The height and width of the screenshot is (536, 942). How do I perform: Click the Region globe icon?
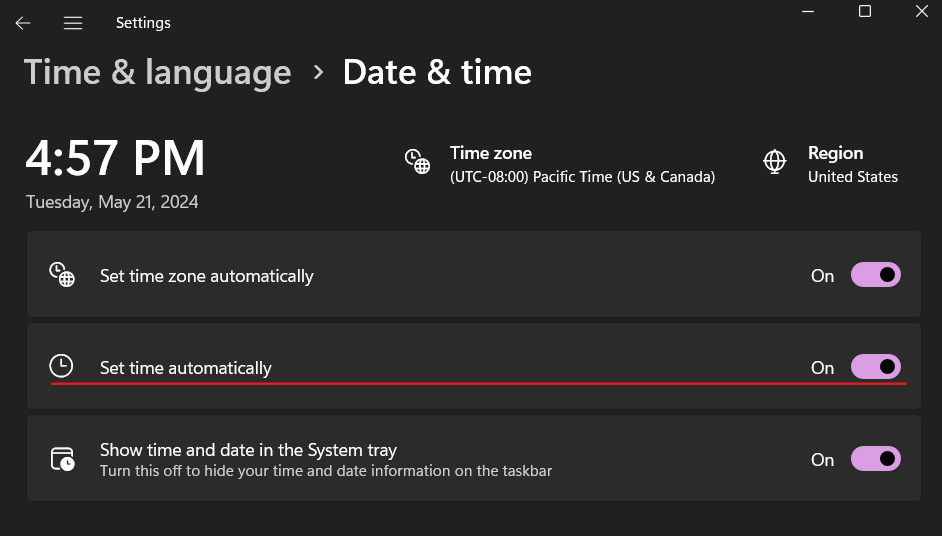(774, 162)
